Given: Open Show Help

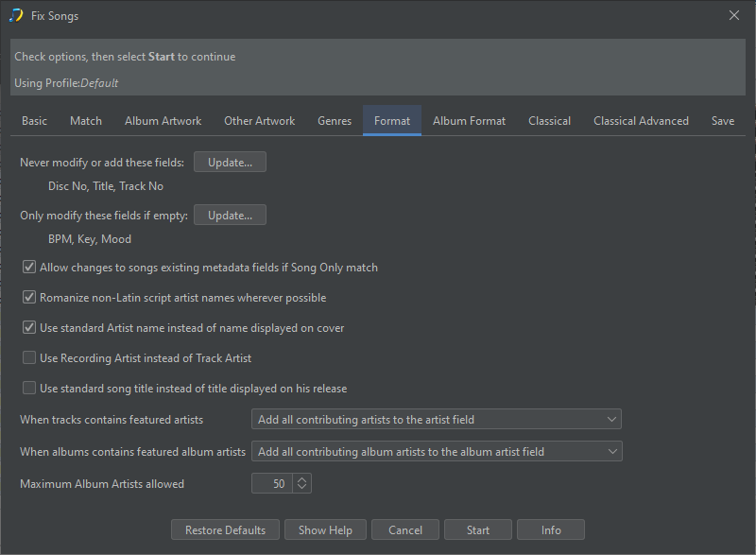Looking at the screenshot, I should [x=325, y=530].
